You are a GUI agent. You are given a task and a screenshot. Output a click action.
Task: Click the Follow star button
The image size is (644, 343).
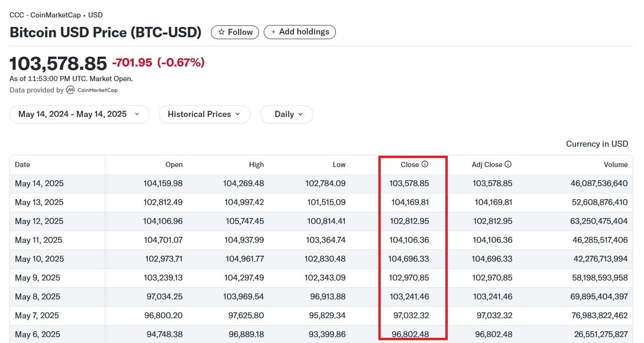(x=235, y=32)
